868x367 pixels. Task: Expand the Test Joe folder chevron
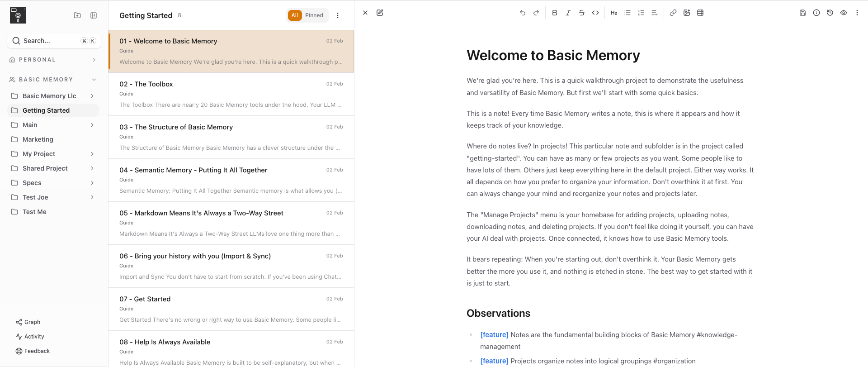click(92, 197)
